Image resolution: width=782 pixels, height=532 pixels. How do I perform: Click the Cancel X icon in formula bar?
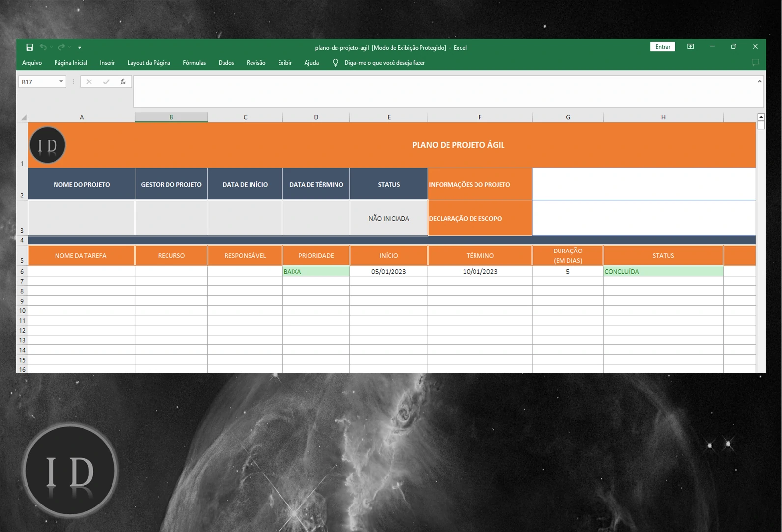tap(89, 82)
